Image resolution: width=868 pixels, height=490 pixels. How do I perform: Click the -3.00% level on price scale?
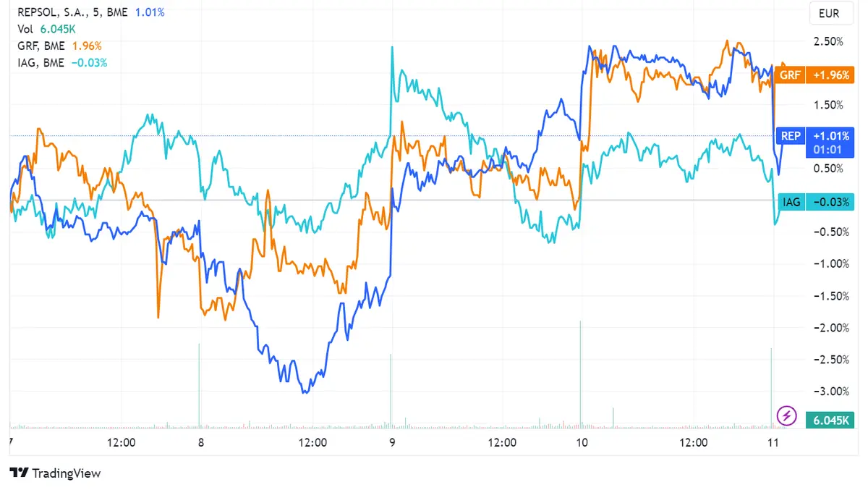coord(832,392)
